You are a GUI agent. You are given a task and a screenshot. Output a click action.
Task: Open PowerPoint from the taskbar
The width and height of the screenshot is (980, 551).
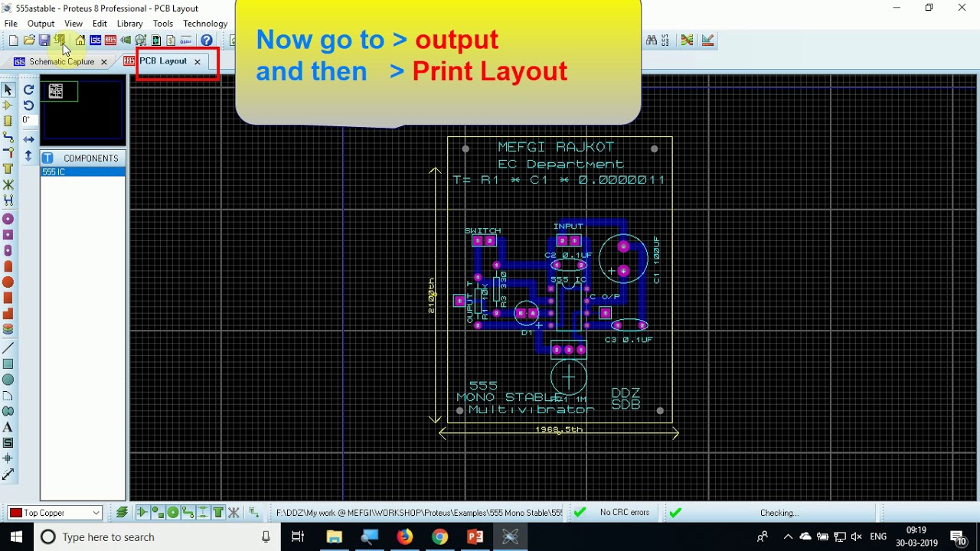475,536
